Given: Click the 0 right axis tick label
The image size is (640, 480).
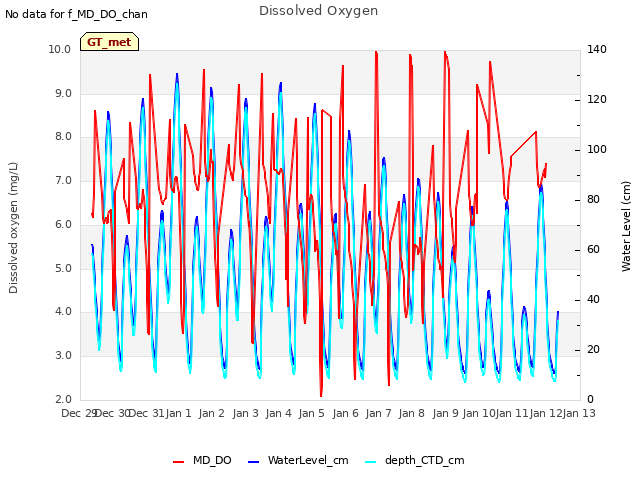Looking at the screenshot, I should (590, 399).
